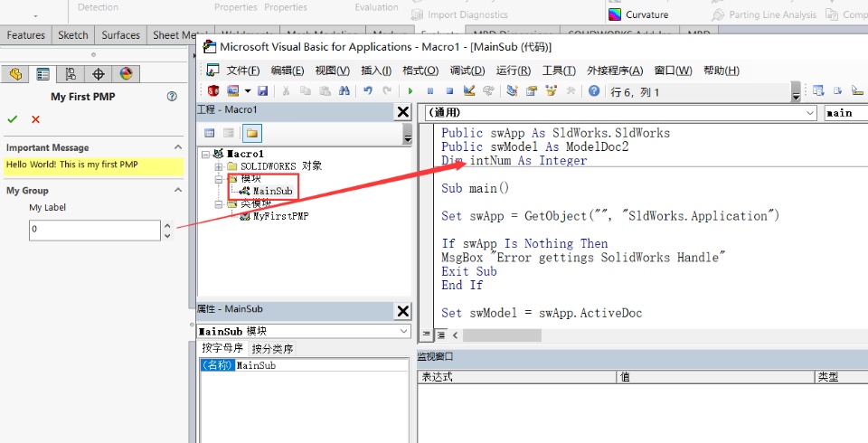The width and height of the screenshot is (868, 443).
Task: Run the macro with green play
Action: (410, 90)
